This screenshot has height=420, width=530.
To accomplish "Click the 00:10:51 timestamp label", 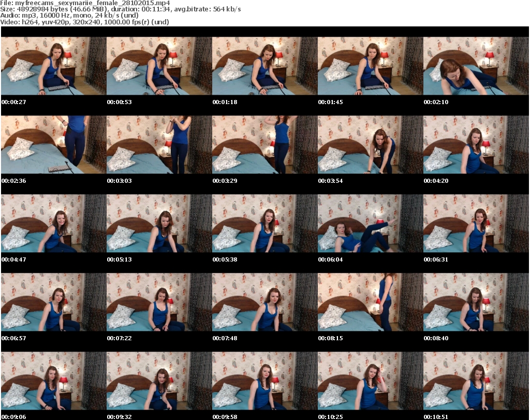I will (x=436, y=417).
